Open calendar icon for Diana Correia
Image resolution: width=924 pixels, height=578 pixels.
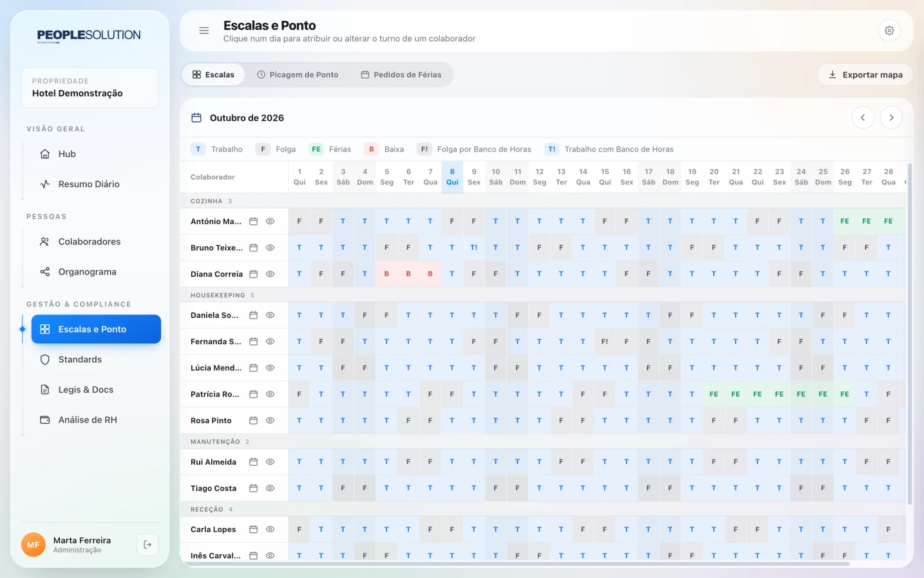tap(254, 274)
